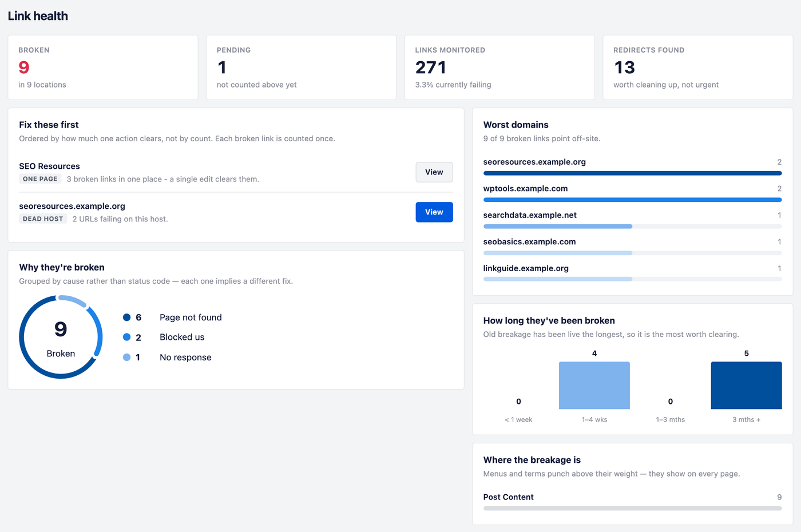The height and width of the screenshot is (532, 801).
Task: Click the Where the breakage is heading
Action: click(x=532, y=460)
